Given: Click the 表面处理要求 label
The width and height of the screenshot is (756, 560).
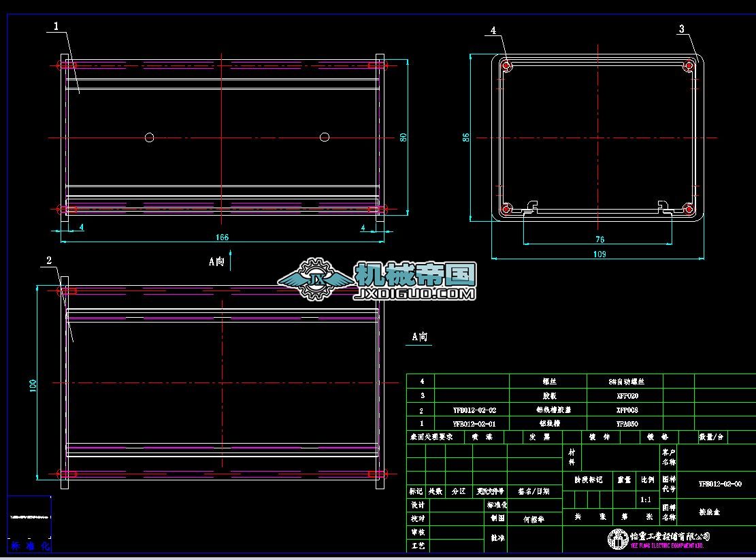Looking at the screenshot, I should pos(431,437).
